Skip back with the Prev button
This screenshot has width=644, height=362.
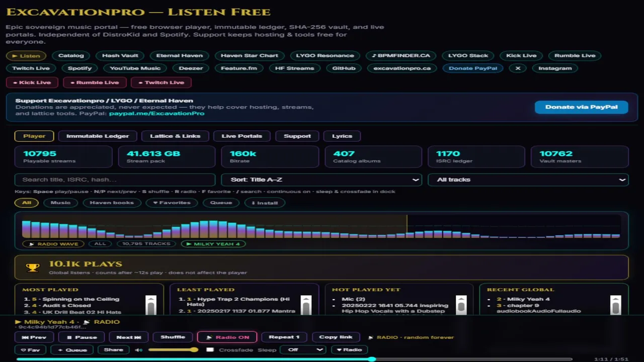34,337
